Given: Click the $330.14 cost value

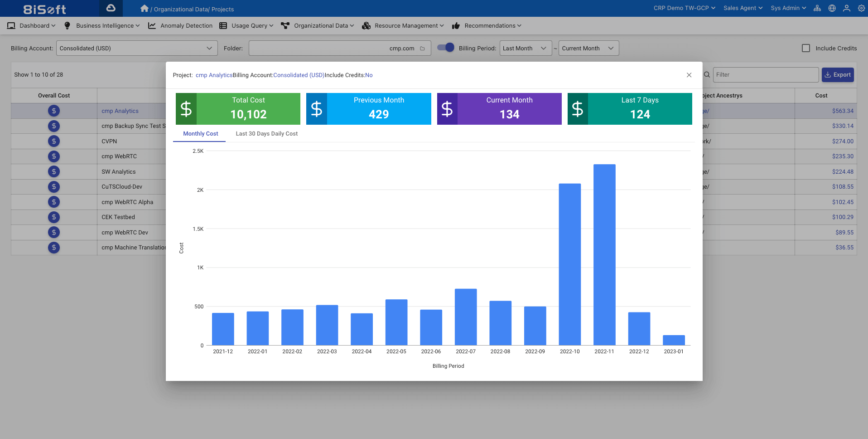Looking at the screenshot, I should [843, 126].
